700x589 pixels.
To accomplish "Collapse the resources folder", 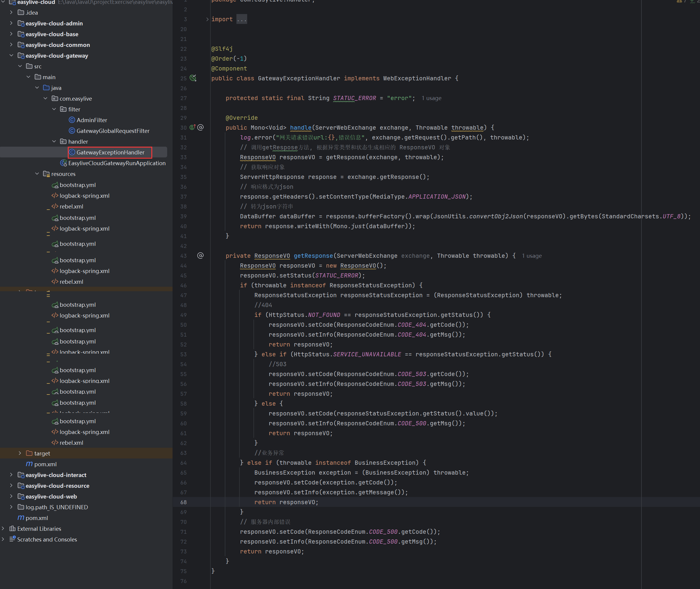I will click(37, 174).
